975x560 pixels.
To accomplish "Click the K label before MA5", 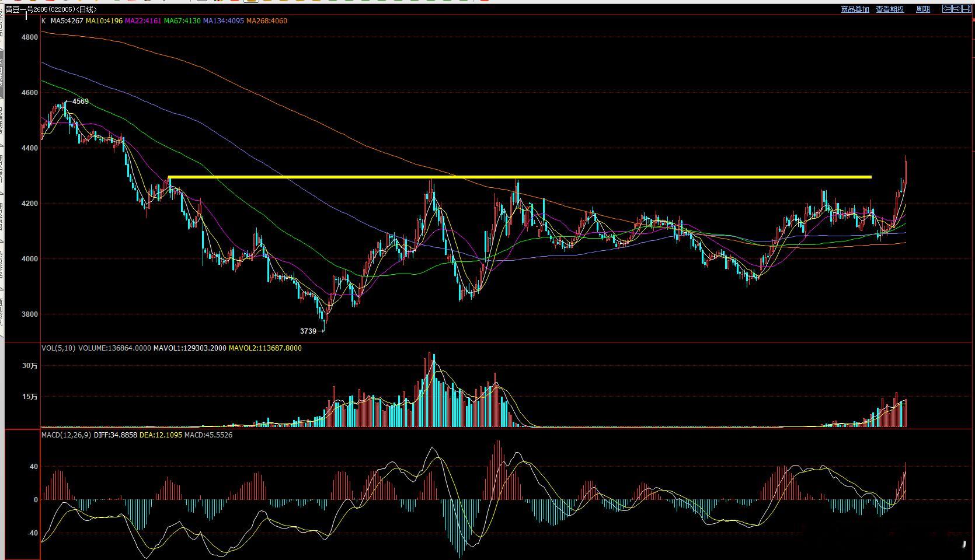I will tap(44, 21).
